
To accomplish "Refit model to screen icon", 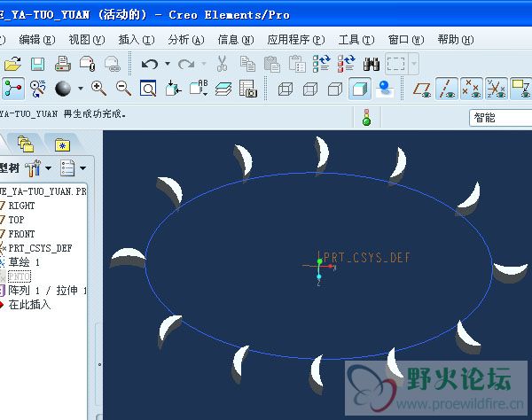I will [x=148, y=89].
